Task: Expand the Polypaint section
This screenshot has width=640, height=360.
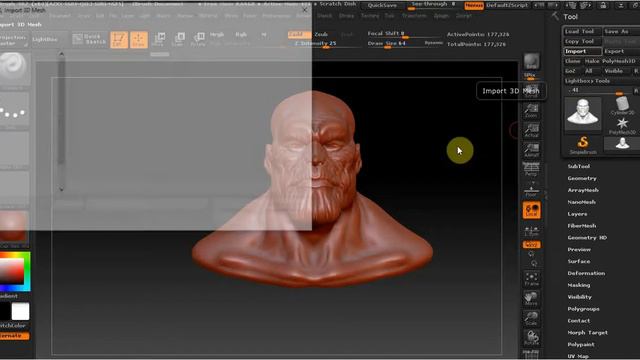Action: coord(581,344)
